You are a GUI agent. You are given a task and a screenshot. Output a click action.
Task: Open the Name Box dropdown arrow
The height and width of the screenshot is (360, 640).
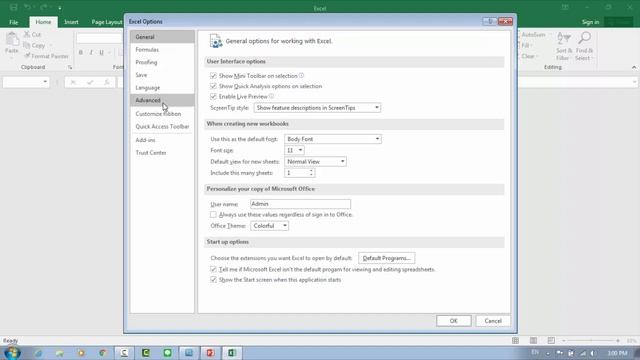45,82
